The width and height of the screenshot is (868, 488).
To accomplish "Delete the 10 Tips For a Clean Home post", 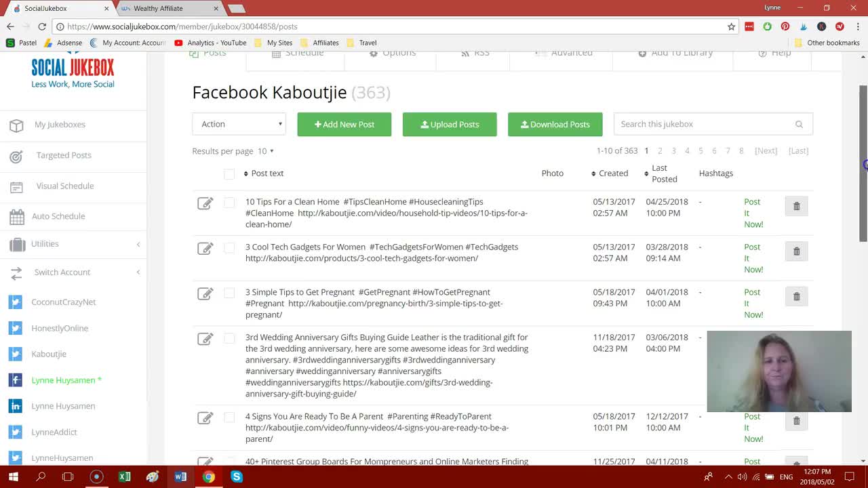I will pyautogui.click(x=797, y=206).
